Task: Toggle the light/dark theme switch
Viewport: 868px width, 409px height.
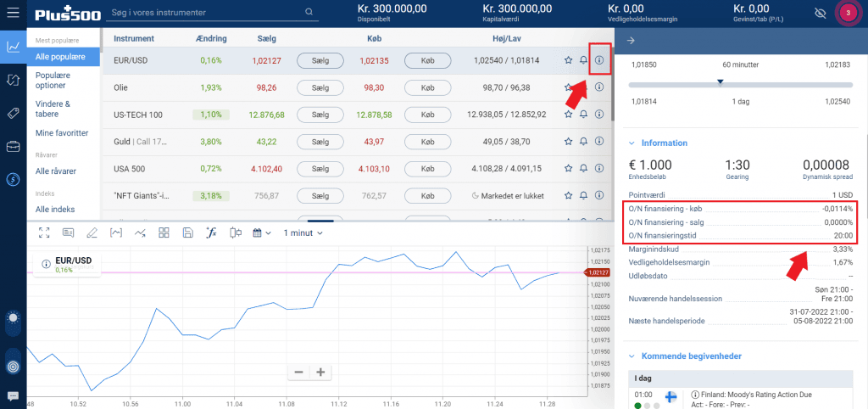Action: click(x=13, y=320)
